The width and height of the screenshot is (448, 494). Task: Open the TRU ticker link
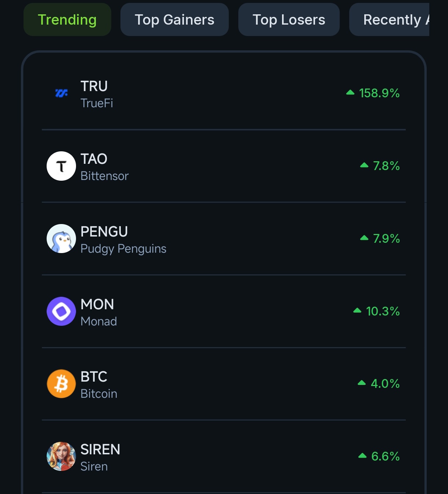click(94, 86)
